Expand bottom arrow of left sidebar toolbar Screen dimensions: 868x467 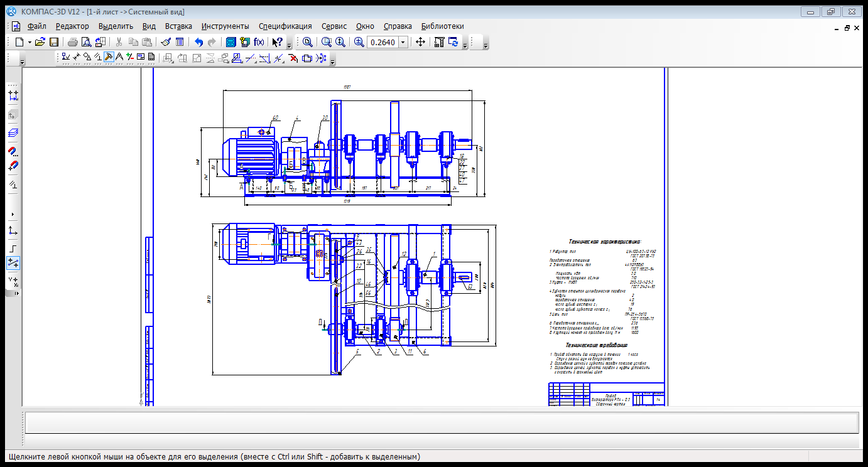16,293
